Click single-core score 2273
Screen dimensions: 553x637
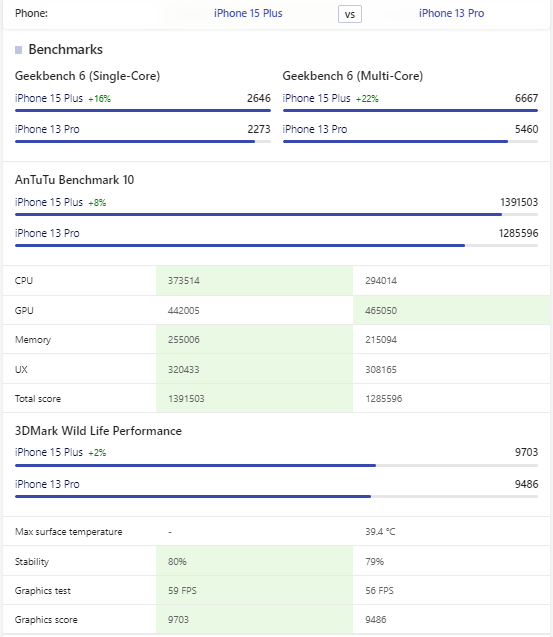pos(259,129)
